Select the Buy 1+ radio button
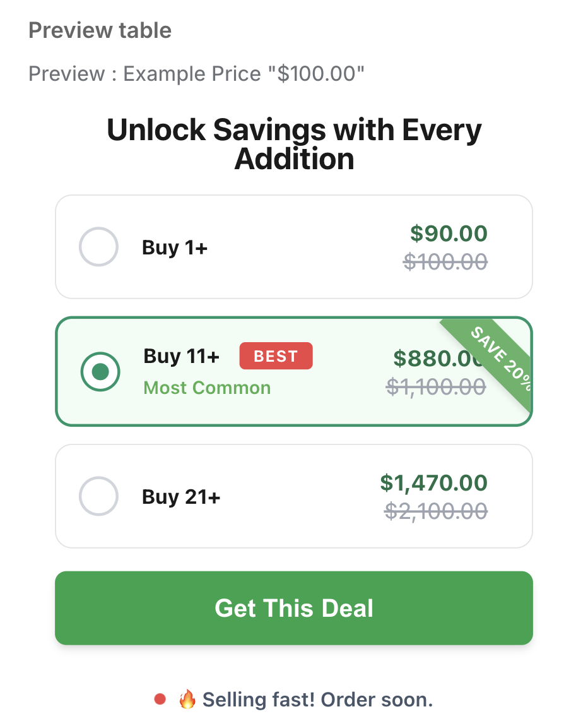This screenshot has height=726, width=588. pyautogui.click(x=98, y=247)
